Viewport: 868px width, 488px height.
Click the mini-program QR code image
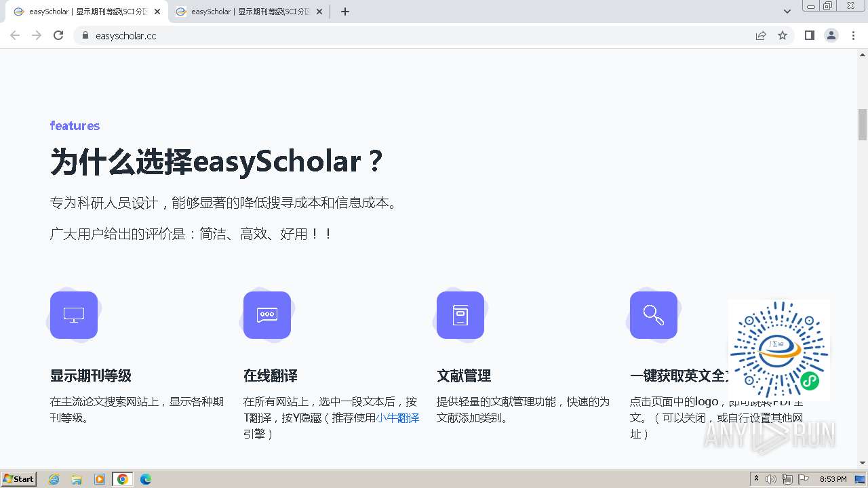pos(779,350)
